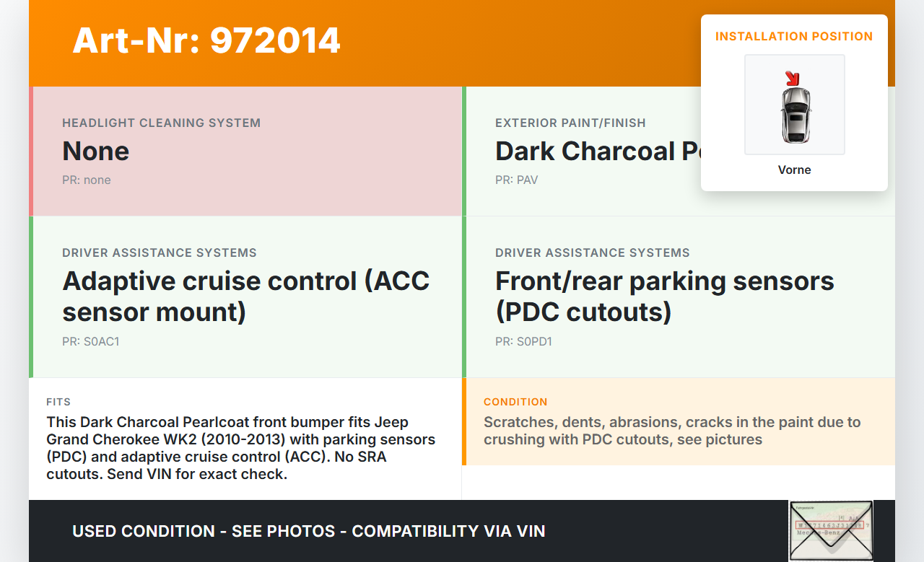Click the Fits section heading
This screenshot has width=924, height=562.
(x=58, y=402)
